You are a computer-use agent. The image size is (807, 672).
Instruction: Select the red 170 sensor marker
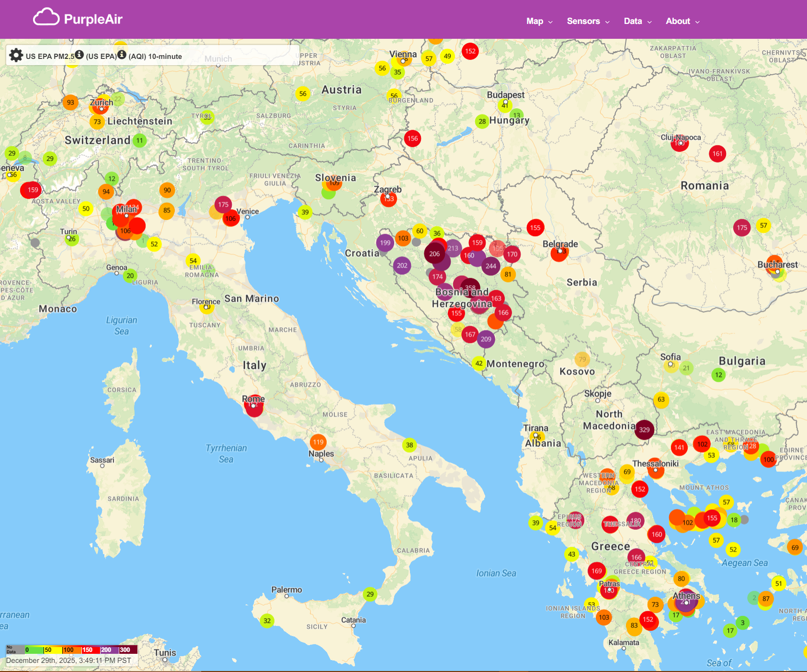click(512, 254)
